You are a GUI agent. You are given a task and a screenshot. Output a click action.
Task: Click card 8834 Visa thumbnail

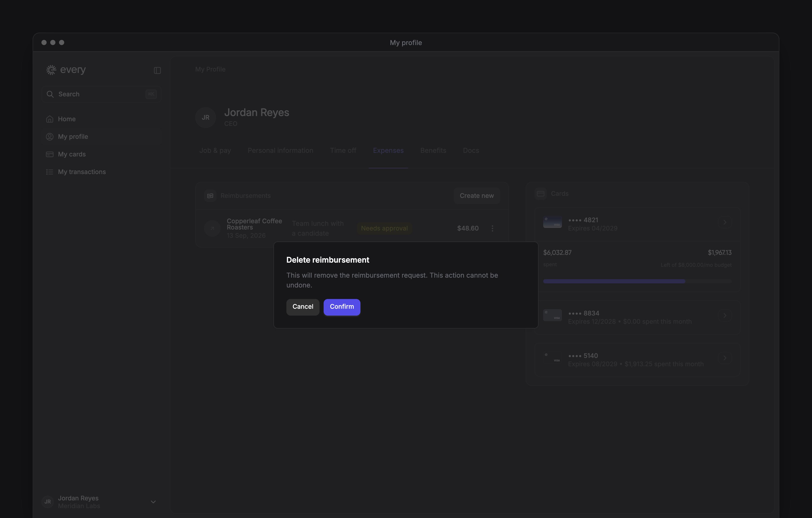point(552,315)
